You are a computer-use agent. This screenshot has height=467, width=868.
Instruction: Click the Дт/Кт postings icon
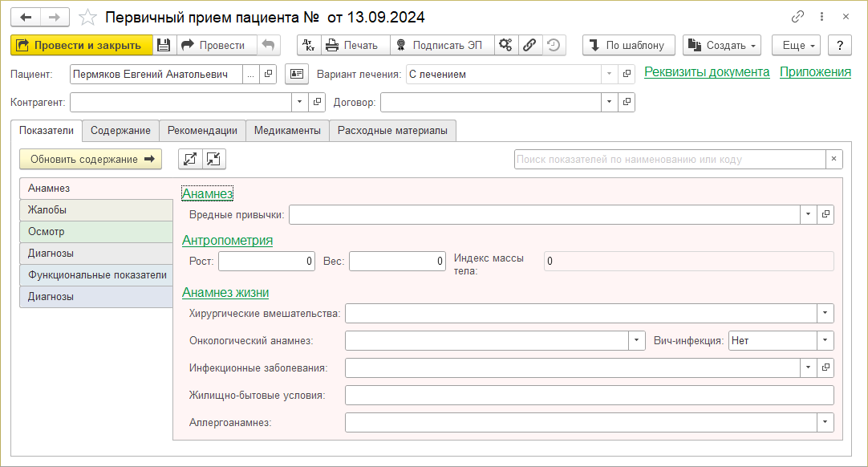tap(309, 45)
